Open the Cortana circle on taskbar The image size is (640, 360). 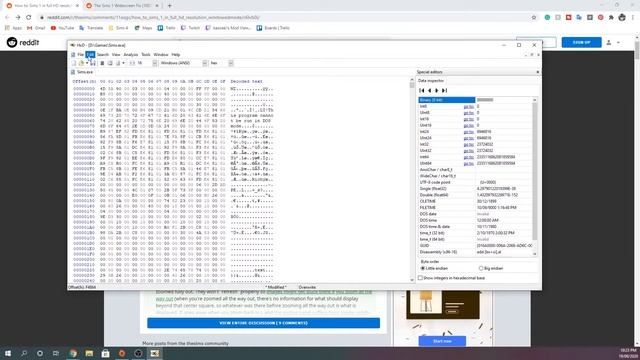tap(40, 353)
